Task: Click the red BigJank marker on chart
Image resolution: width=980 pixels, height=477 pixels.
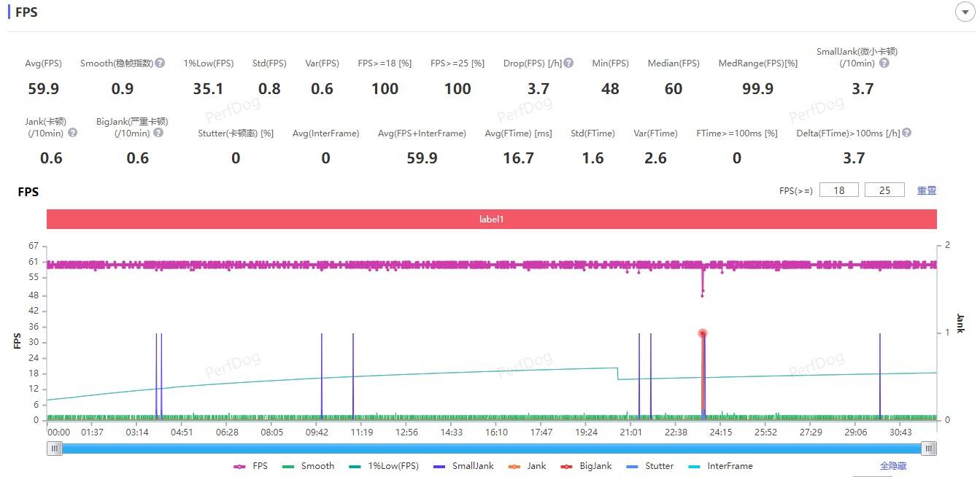Action: coord(703,334)
